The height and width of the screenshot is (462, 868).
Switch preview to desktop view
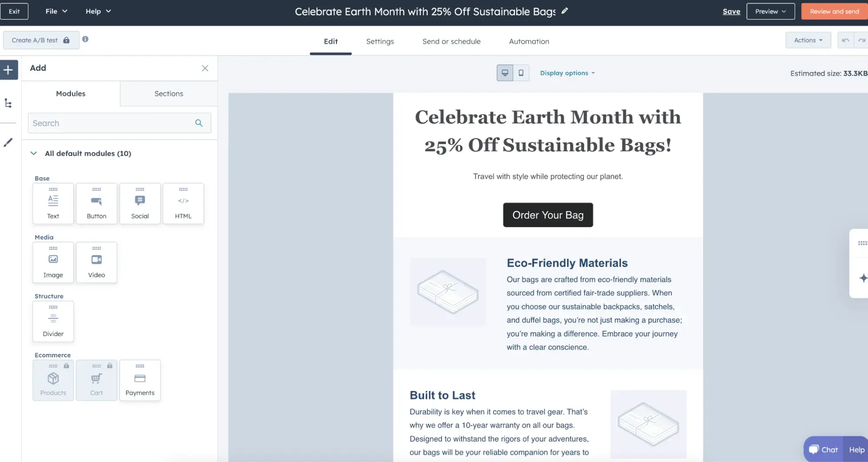[504, 73]
